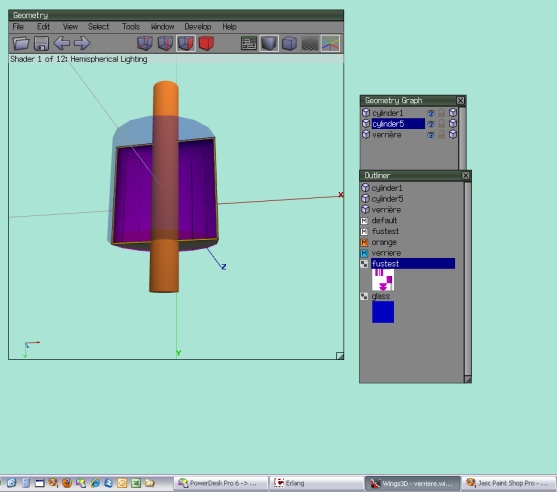The image size is (557, 492).
Task: Open the Edit menu
Action: click(43, 27)
